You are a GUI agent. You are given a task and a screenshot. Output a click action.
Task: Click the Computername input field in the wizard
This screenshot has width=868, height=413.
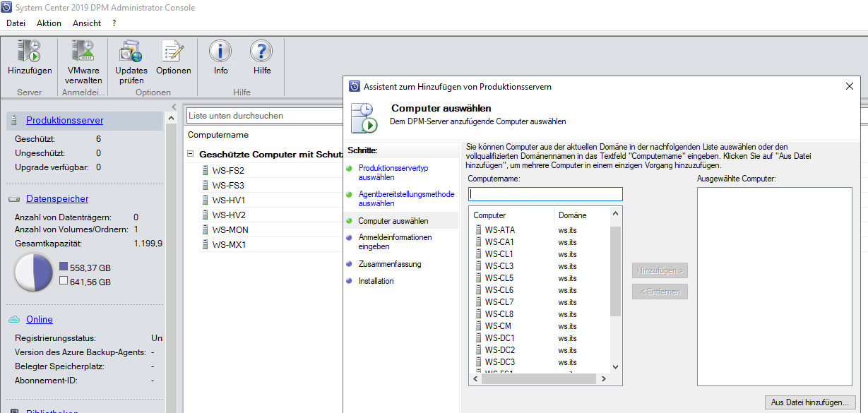[545, 194]
